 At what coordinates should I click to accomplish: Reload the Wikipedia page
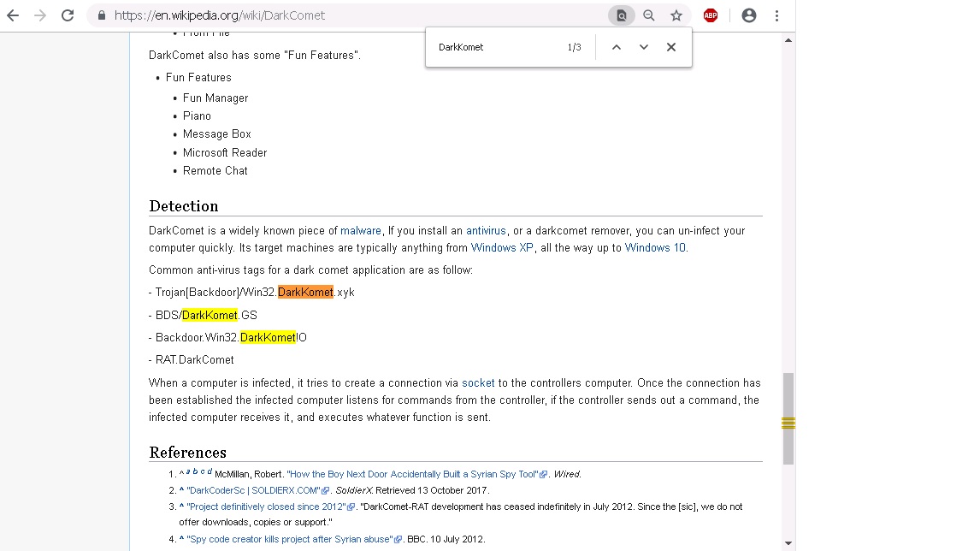pos(68,15)
